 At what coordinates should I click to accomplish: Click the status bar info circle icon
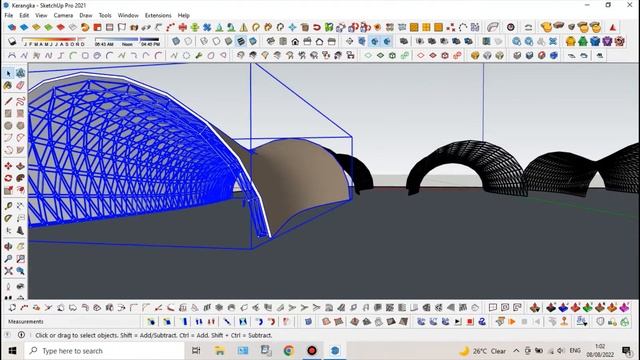21,335
